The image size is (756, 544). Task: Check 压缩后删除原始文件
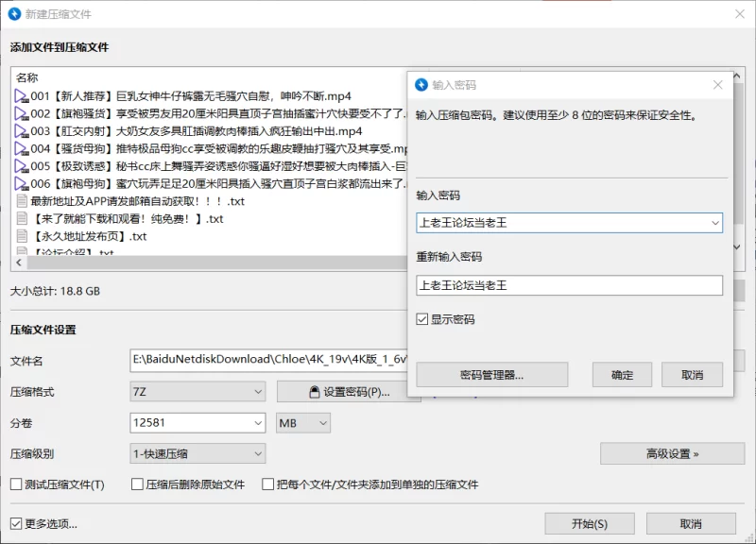[137, 484]
